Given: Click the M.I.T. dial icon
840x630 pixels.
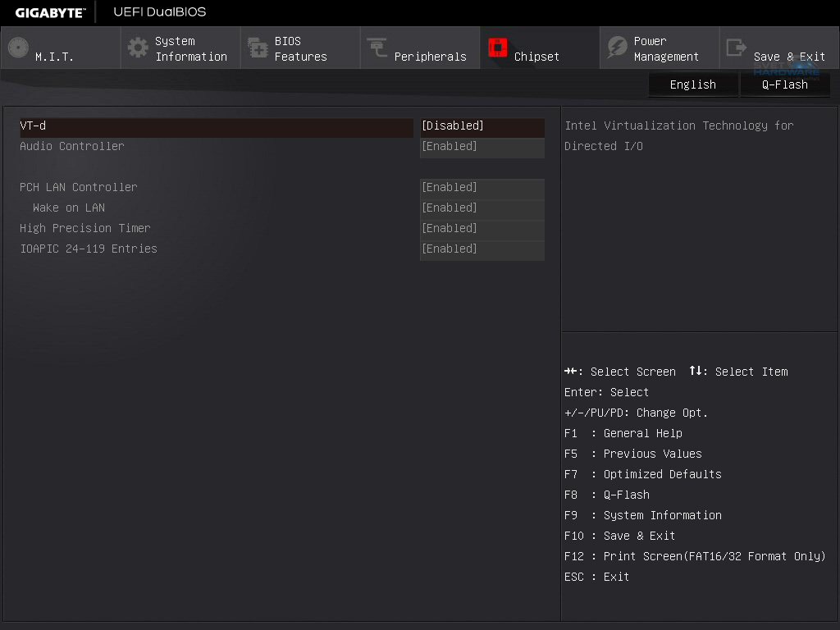Looking at the screenshot, I should pos(18,48).
